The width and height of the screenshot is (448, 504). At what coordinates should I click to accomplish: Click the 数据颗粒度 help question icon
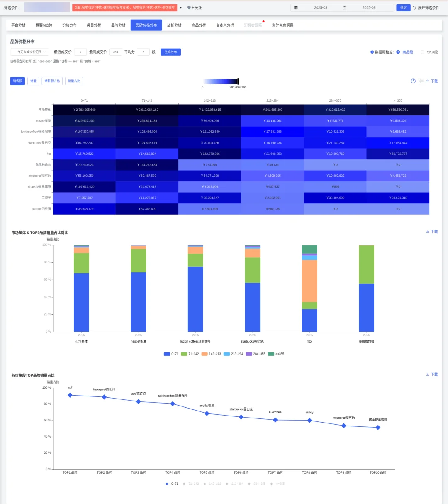pos(372,52)
